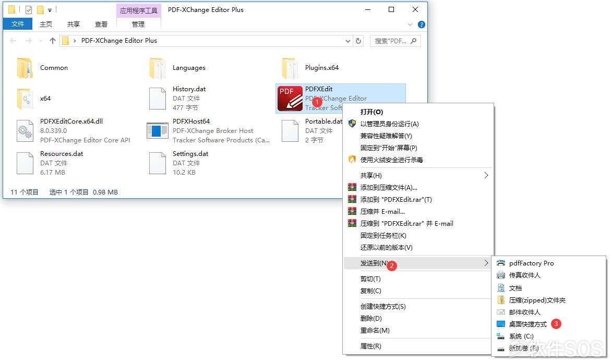Image resolution: width=612 pixels, height=364 pixels.
Task: Switch to the 共享 ribbon tab
Action: [x=74, y=24]
